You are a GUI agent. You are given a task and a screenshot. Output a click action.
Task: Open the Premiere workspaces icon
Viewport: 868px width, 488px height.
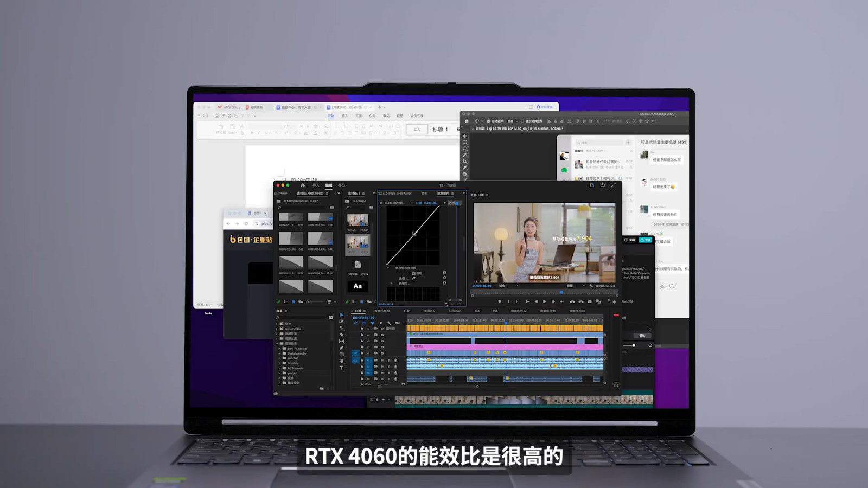pos(591,185)
